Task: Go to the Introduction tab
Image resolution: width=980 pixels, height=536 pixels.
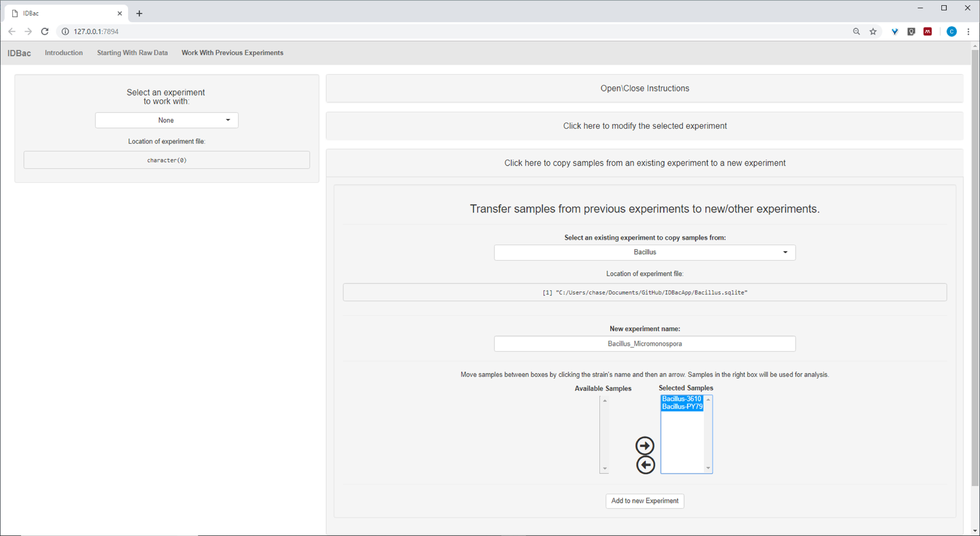Action: click(x=64, y=53)
